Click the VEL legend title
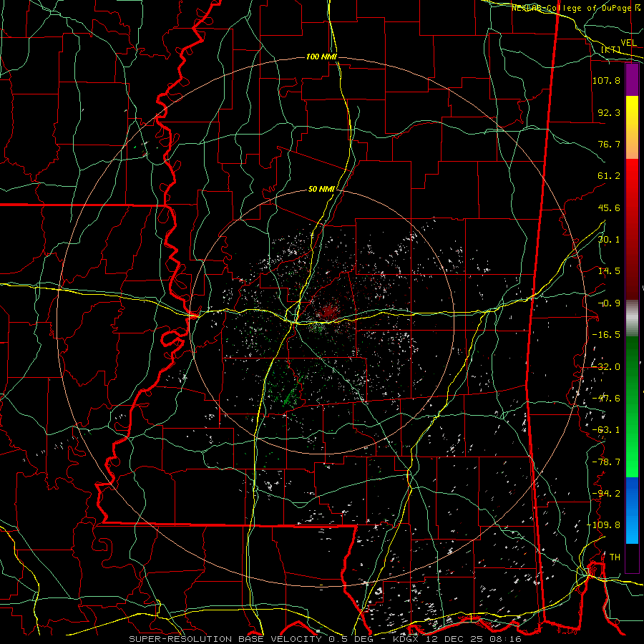This screenshot has width=644, height=644. point(629,43)
